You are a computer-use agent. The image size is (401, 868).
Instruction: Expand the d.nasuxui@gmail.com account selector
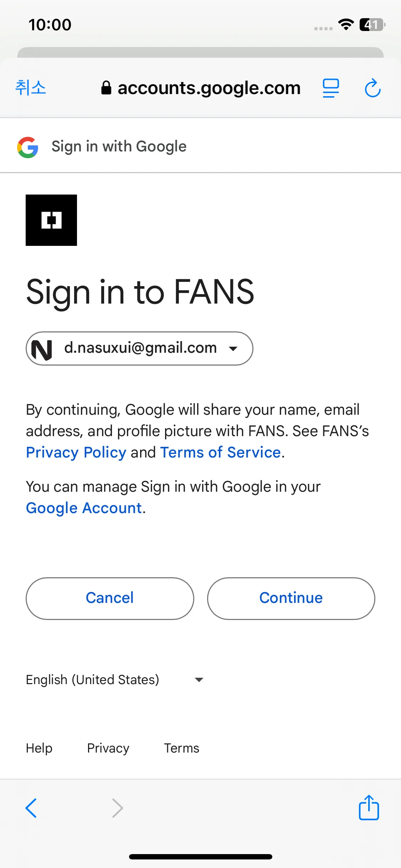click(139, 348)
